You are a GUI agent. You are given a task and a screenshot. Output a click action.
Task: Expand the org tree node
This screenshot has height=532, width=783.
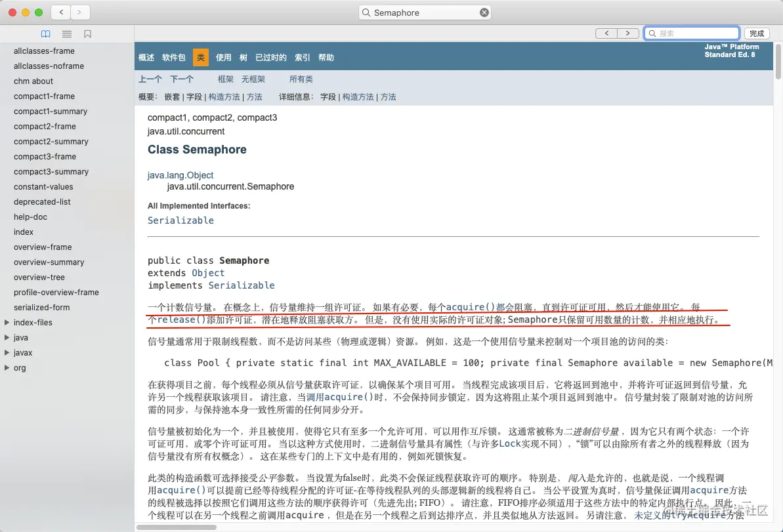(7, 368)
